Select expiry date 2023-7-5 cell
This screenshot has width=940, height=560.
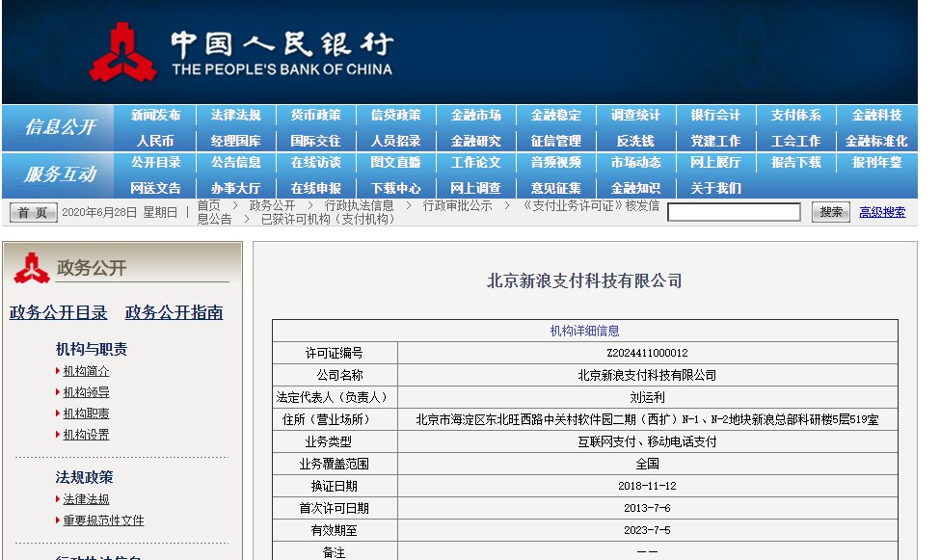point(648,531)
